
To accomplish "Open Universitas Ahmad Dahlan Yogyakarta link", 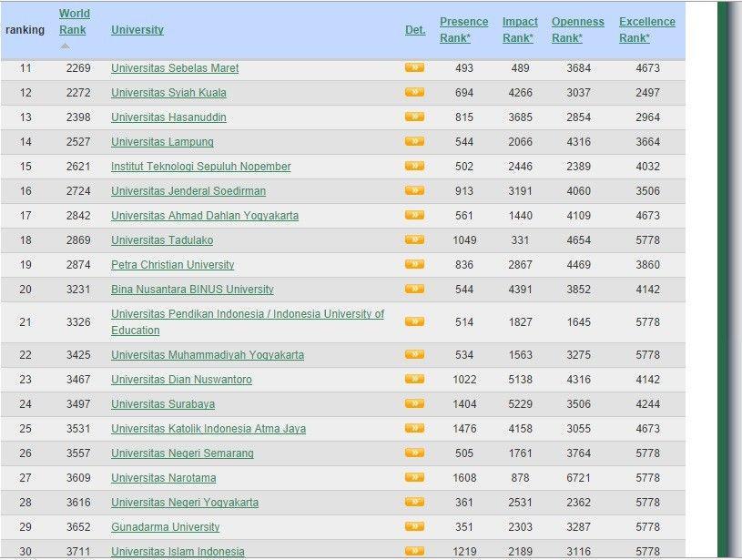I will click(205, 216).
